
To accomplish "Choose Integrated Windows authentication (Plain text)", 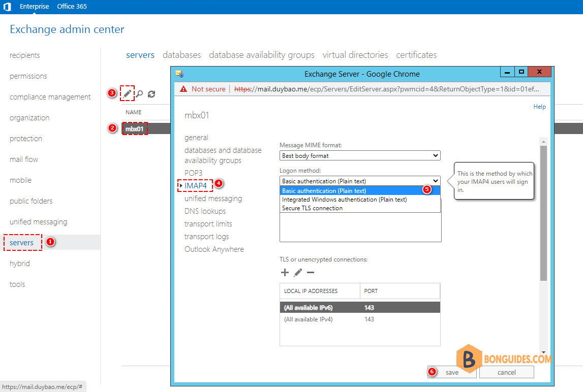I will pyautogui.click(x=360, y=200).
